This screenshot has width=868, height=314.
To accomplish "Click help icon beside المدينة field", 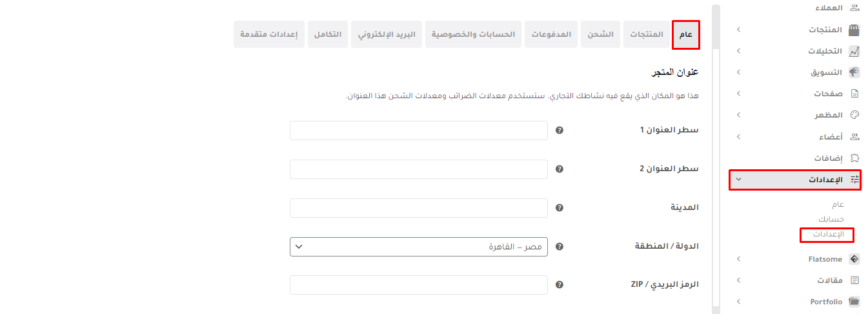I will (560, 208).
